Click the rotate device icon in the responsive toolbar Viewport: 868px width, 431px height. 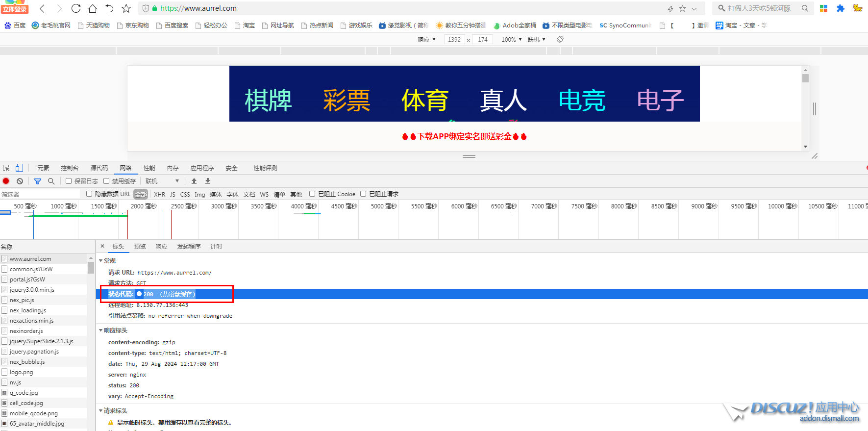(560, 39)
